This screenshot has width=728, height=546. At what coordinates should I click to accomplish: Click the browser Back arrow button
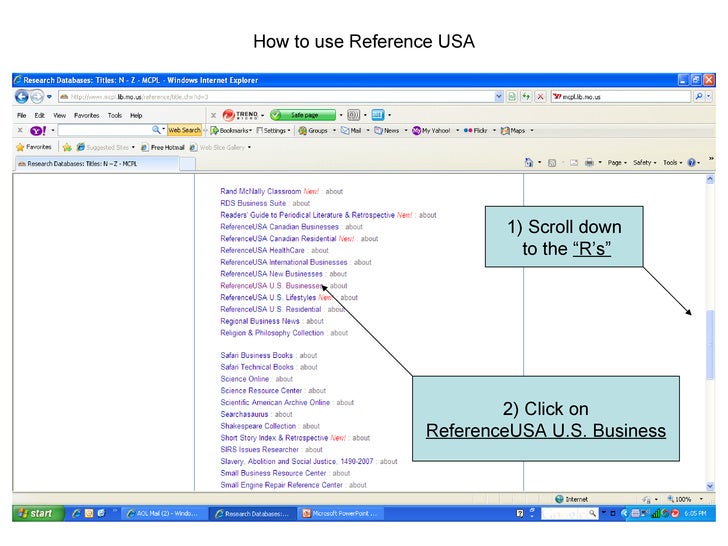click(x=21, y=97)
